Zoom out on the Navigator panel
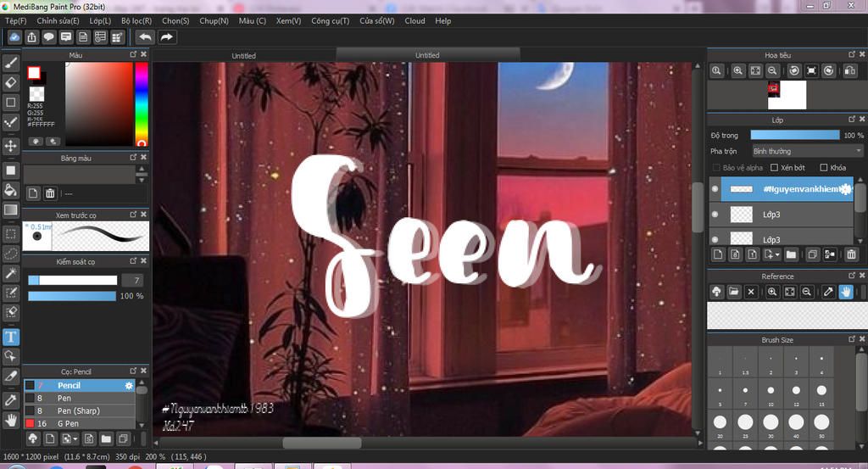The width and height of the screenshot is (868, 469). pyautogui.click(x=772, y=71)
